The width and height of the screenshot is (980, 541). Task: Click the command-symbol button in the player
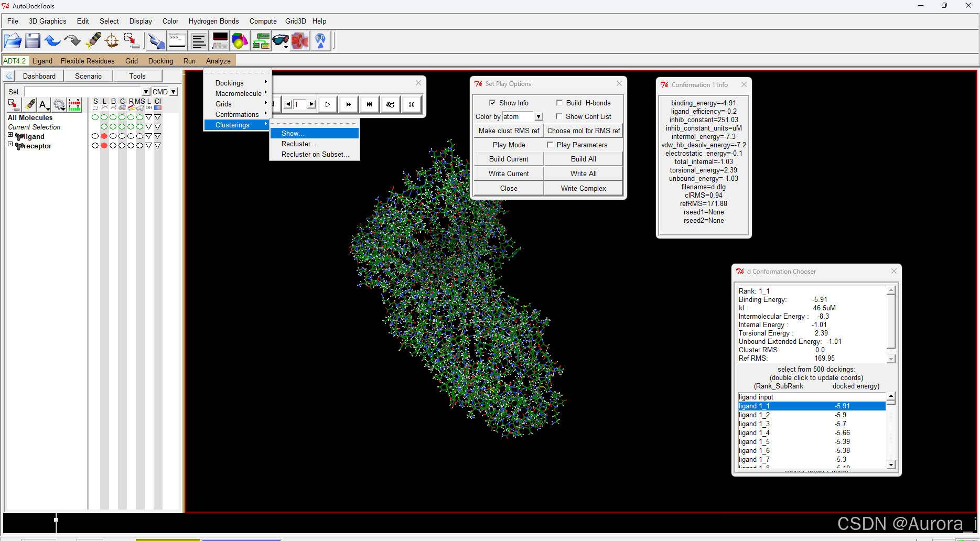412,104
